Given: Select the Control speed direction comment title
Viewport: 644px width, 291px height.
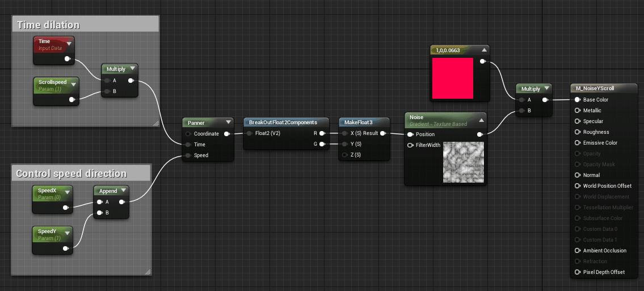Looking at the screenshot, I should pyautogui.click(x=71, y=174).
